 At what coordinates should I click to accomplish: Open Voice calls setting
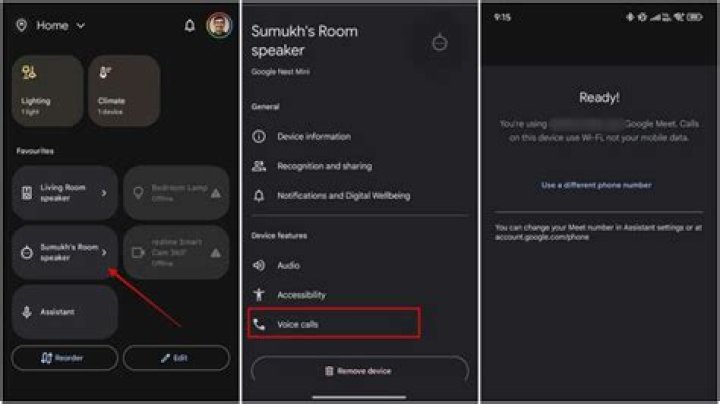(x=334, y=324)
